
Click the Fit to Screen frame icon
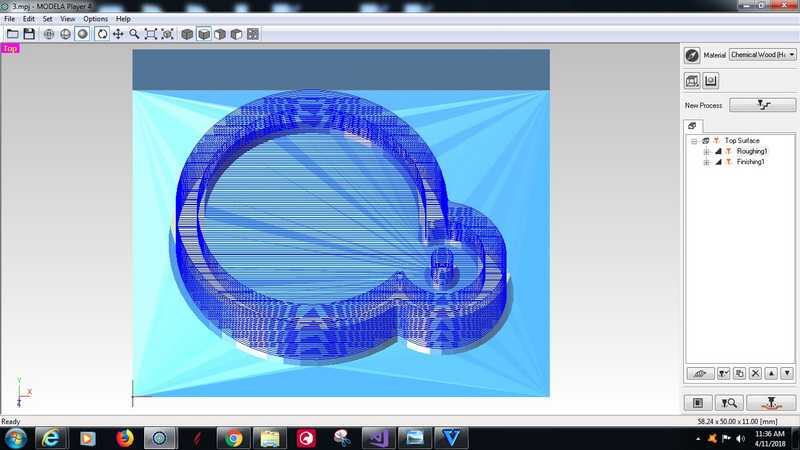click(151, 34)
